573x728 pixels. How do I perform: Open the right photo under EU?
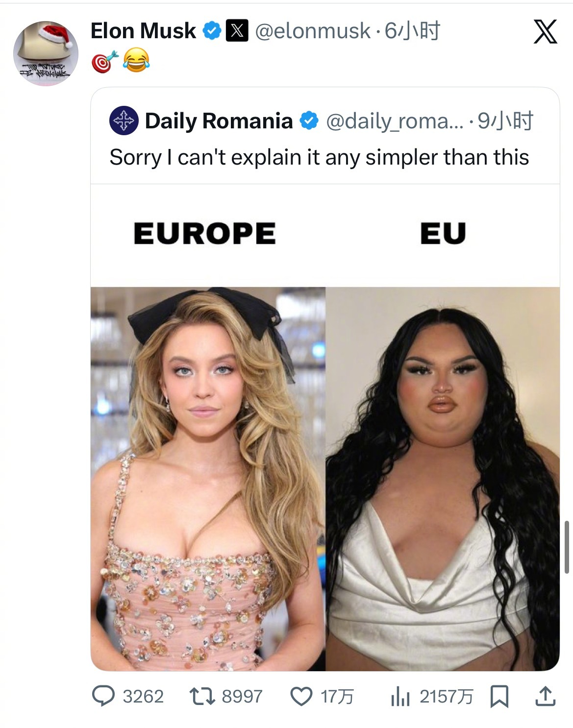[x=442, y=478]
